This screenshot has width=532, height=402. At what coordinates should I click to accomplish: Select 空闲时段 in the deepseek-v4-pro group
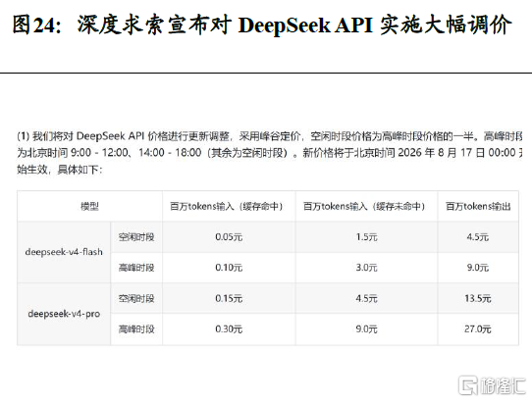(x=136, y=298)
